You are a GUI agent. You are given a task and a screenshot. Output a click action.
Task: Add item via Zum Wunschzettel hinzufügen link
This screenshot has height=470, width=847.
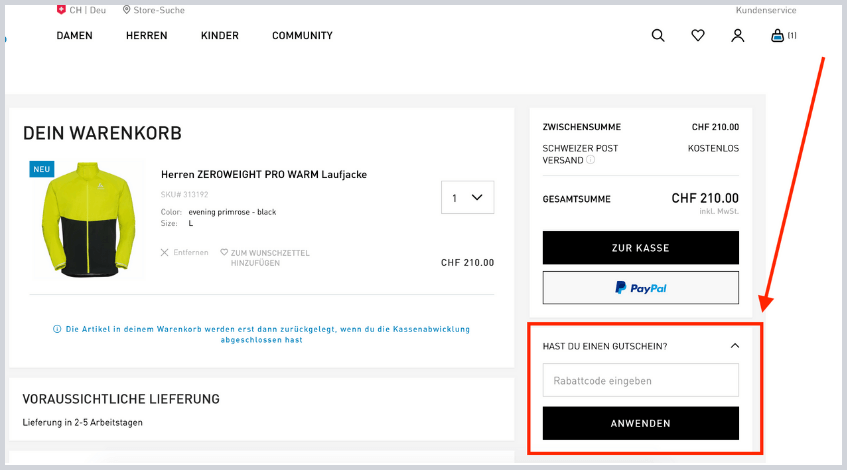point(265,258)
